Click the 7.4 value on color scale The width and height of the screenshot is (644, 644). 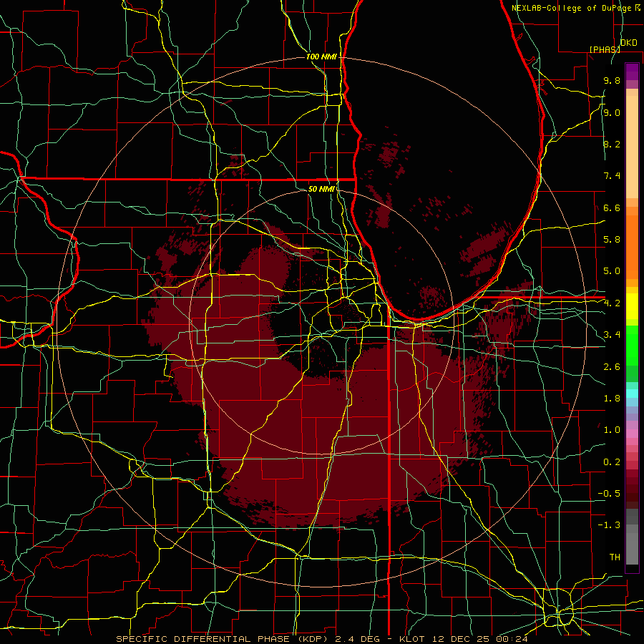tap(612, 176)
